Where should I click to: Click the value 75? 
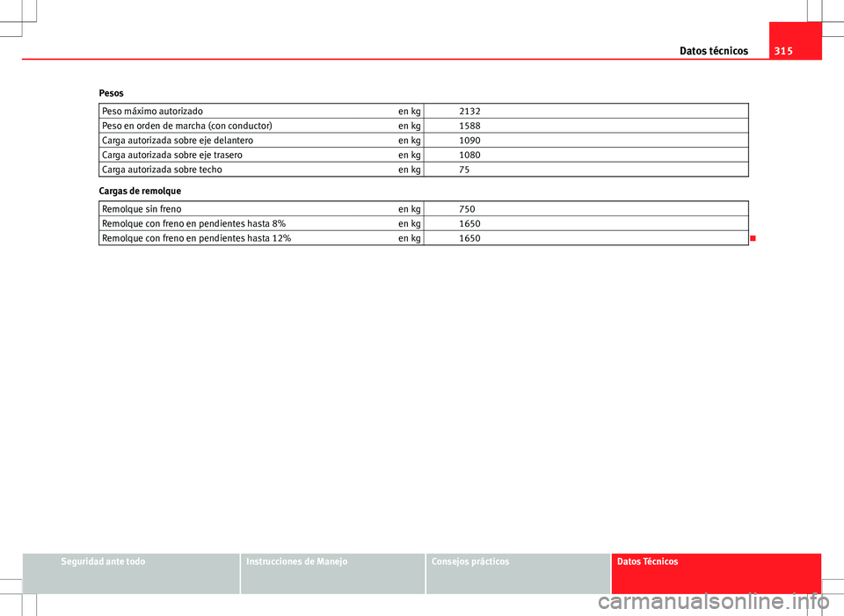pos(464,170)
